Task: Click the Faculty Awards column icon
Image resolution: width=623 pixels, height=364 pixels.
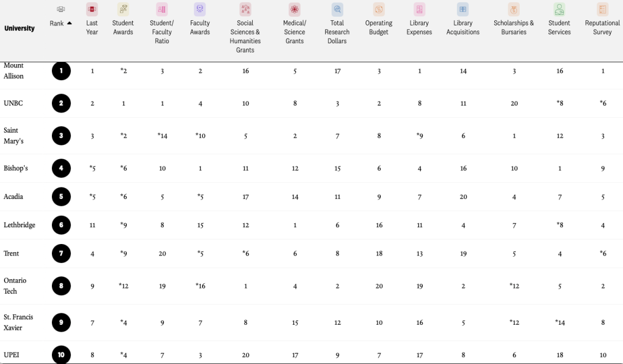Action: click(200, 9)
